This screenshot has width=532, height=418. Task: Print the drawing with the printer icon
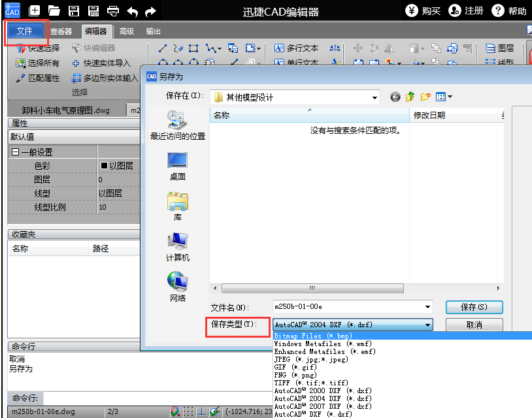click(112, 11)
